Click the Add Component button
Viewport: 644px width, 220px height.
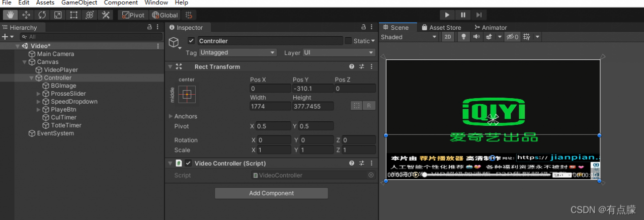click(271, 193)
